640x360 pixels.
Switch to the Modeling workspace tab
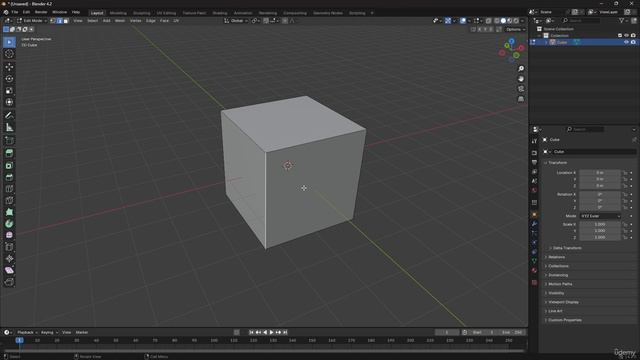click(x=118, y=13)
